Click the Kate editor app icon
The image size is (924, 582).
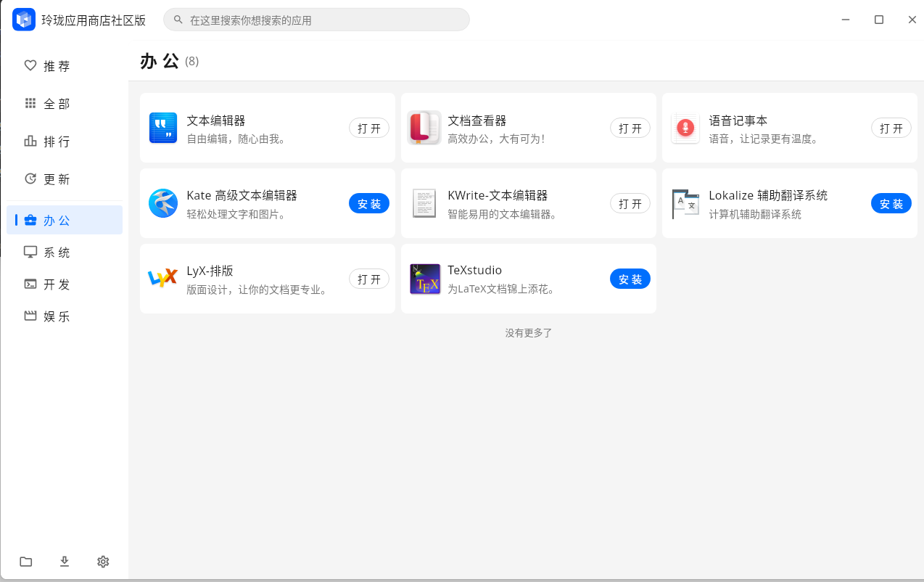click(163, 203)
